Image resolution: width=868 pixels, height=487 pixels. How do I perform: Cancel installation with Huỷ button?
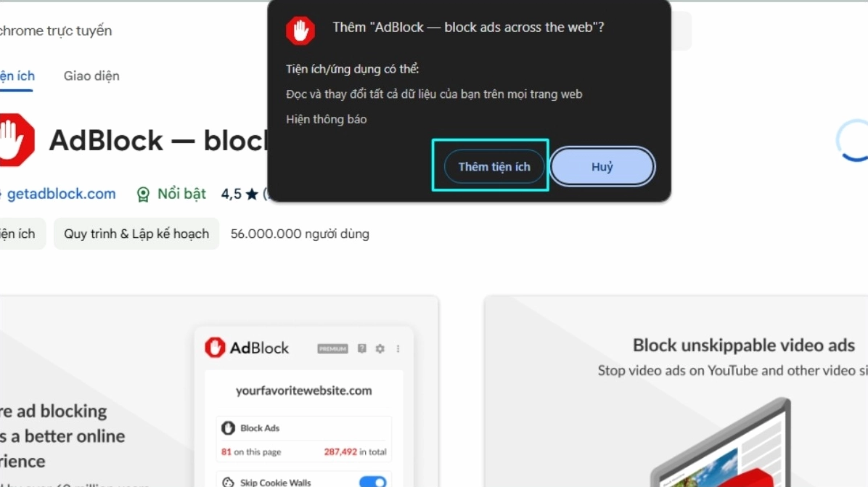602,167
